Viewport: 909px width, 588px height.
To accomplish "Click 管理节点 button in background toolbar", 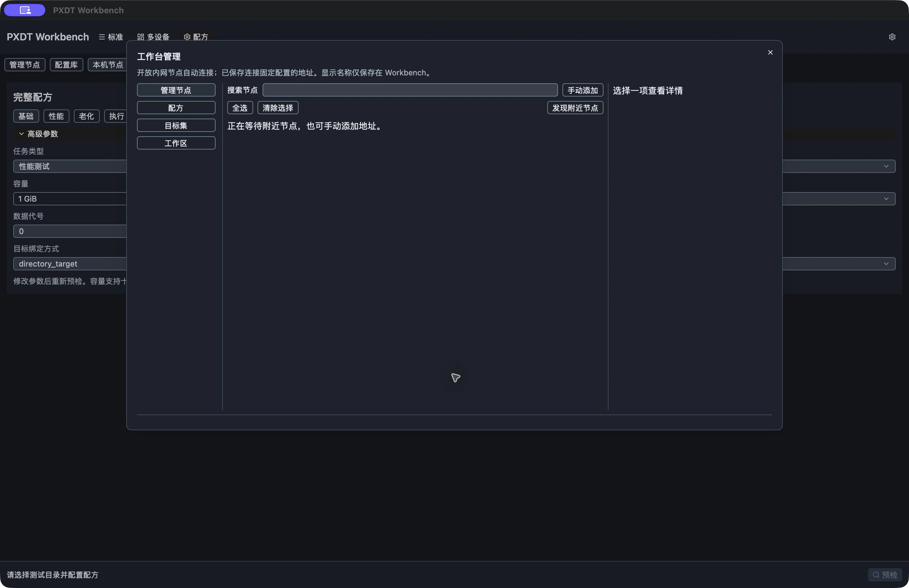I will (25, 65).
